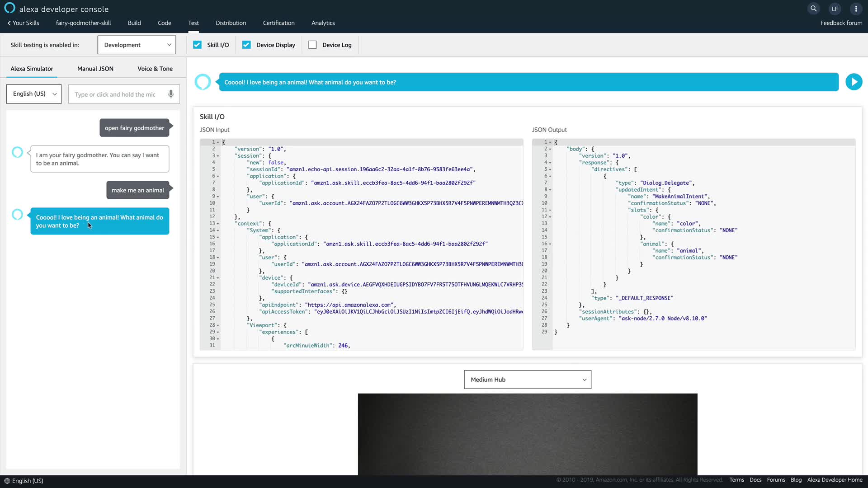The width and height of the screenshot is (868, 488).
Task: Click the microphone icon in utterance field
Action: (x=171, y=94)
